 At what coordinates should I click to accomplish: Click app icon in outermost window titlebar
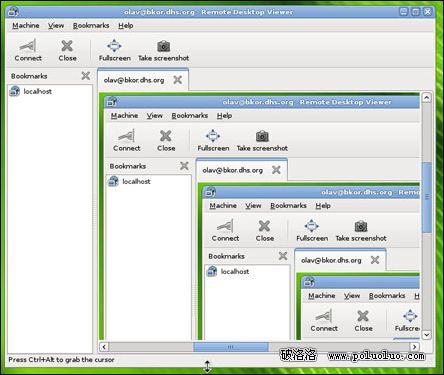tap(13, 12)
